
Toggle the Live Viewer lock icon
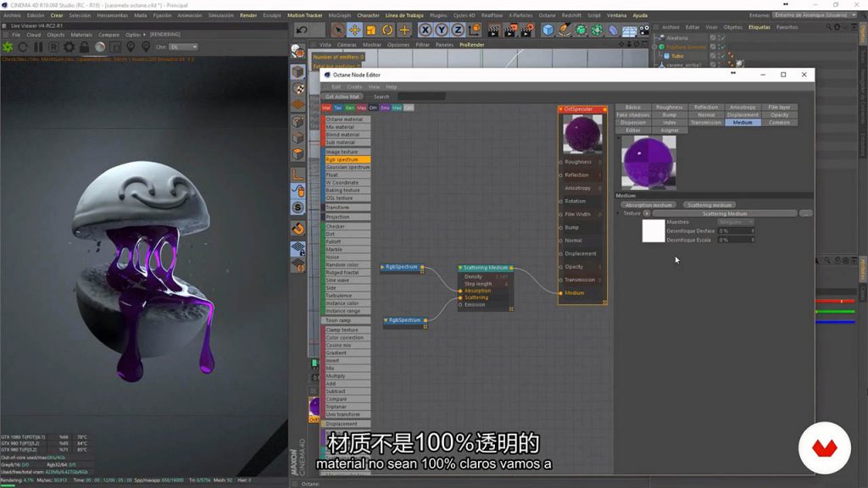point(84,47)
